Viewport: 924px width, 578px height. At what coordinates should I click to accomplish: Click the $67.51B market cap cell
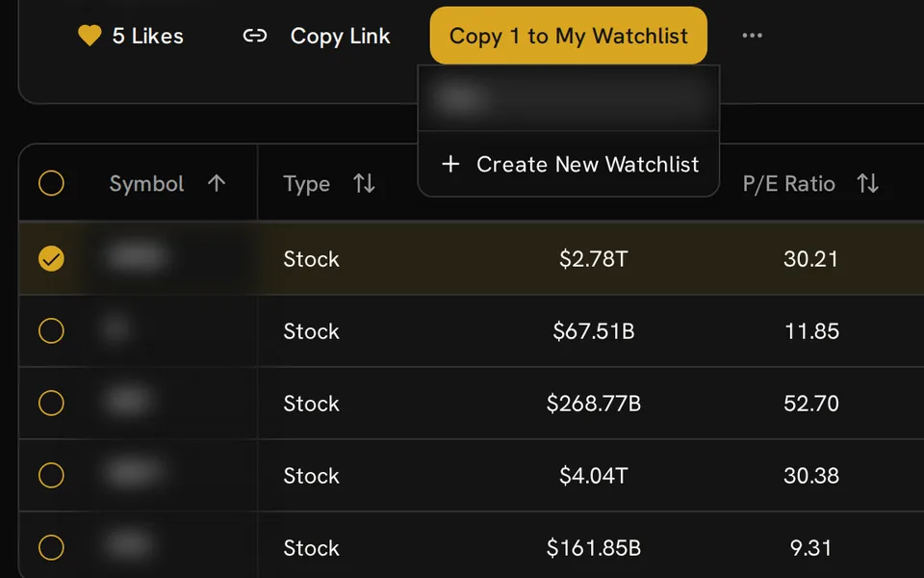coord(594,330)
